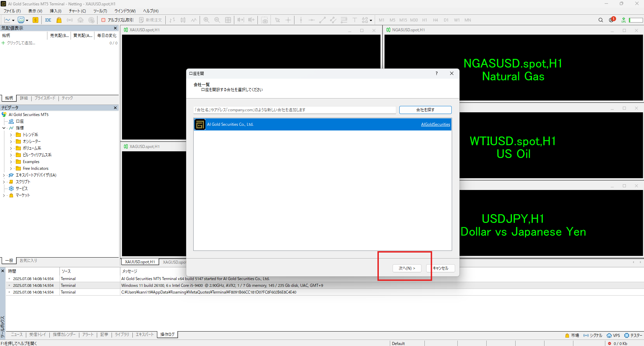The height and width of the screenshot is (346, 644).
Task: Select the crosshair tool
Action: (x=288, y=20)
